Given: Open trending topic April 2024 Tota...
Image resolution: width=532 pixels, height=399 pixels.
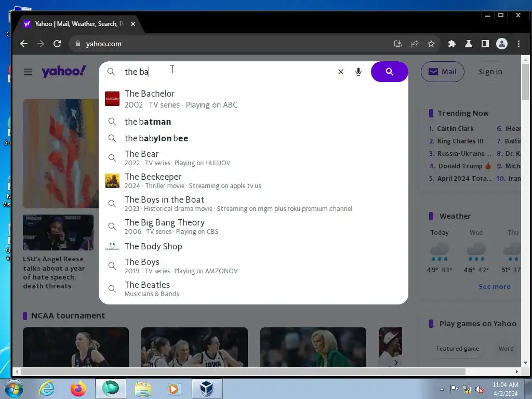Looking at the screenshot, I should [464, 179].
